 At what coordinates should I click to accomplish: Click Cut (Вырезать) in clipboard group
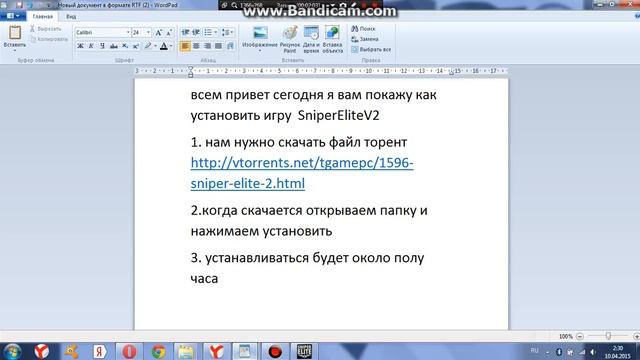pyautogui.click(x=45, y=29)
